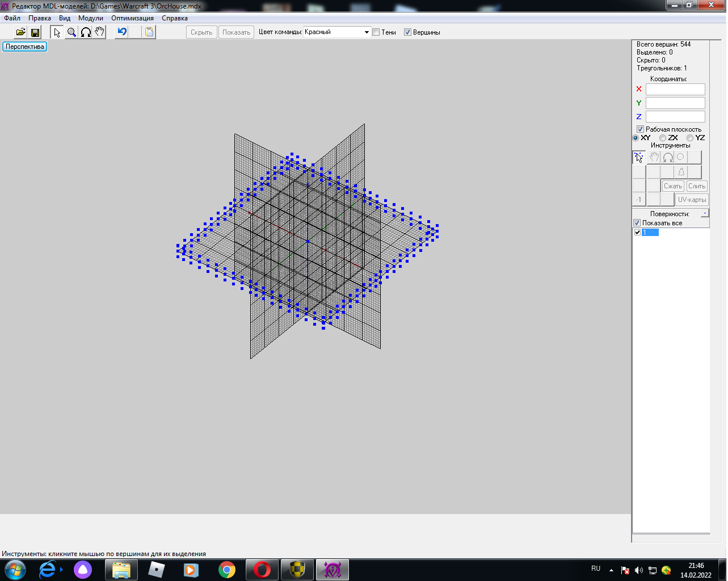Open the Оптимизация menu
This screenshot has height=581, width=728.
[132, 18]
